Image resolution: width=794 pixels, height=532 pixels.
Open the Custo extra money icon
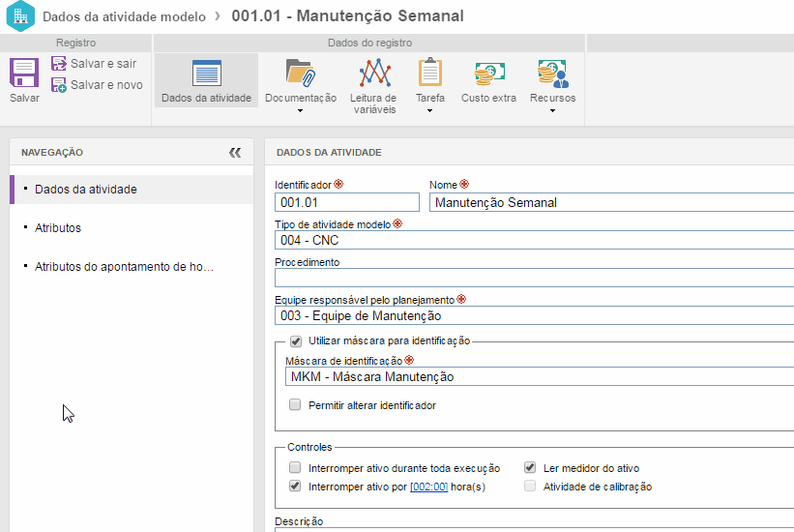[x=488, y=74]
